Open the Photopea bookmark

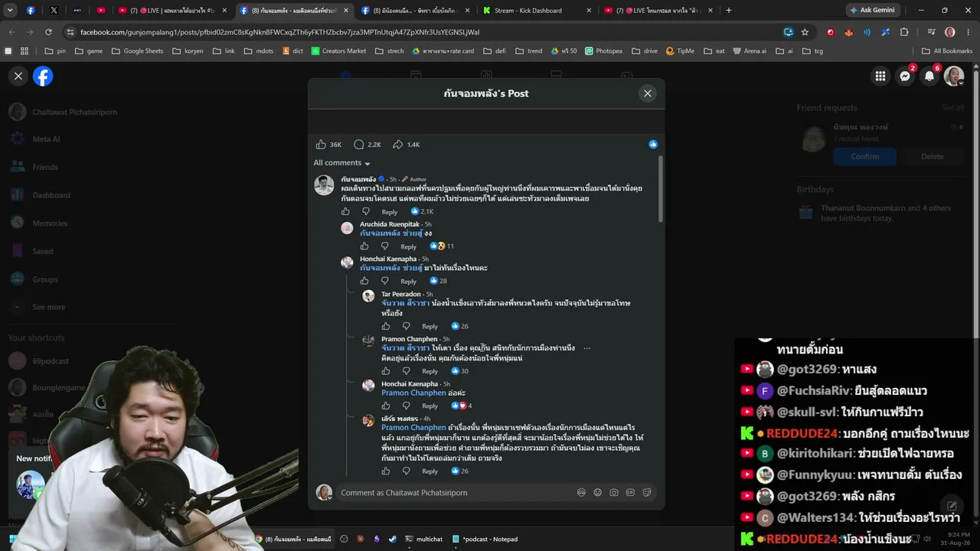[x=603, y=51]
